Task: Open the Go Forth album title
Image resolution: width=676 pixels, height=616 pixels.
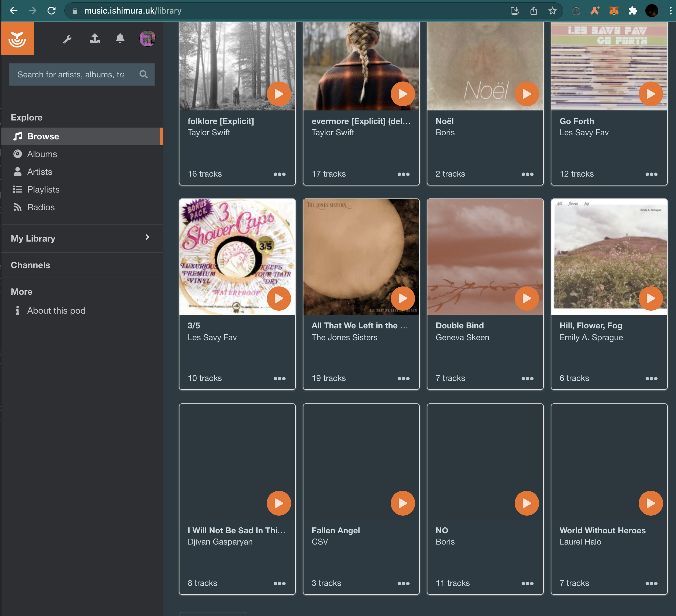Action: pos(577,121)
